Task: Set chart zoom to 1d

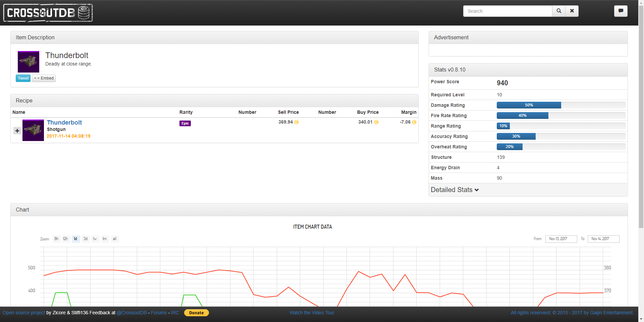Action: click(75, 239)
